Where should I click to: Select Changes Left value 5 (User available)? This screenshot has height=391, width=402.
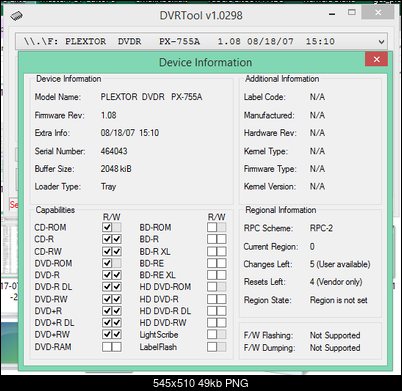340,264
